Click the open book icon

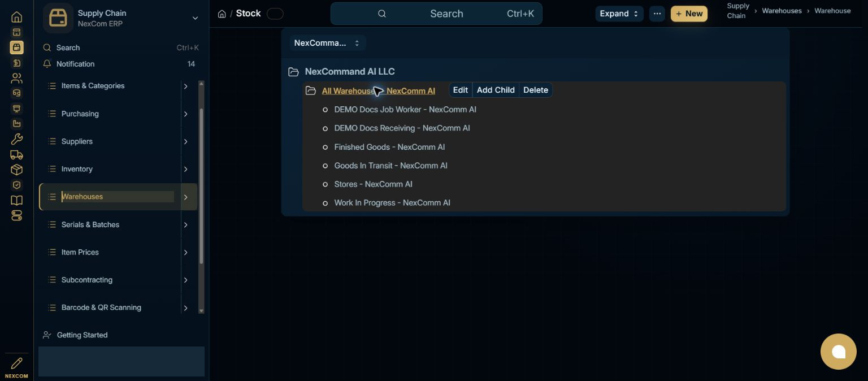click(16, 200)
